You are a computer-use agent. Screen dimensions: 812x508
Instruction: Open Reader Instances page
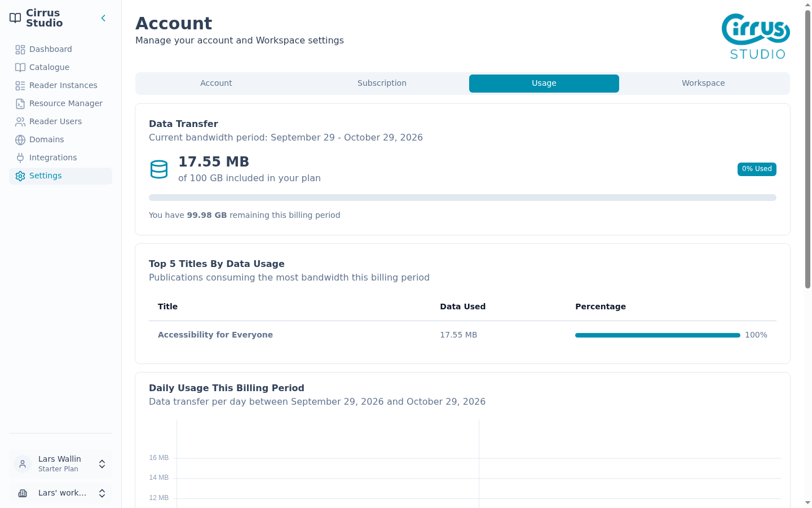tap(60, 86)
